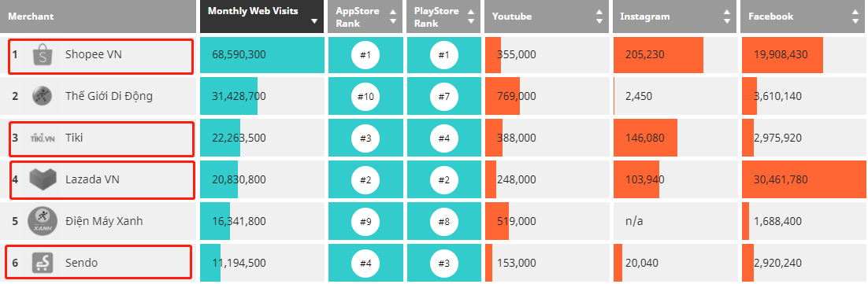Click Thế Giới Di Động's #10 AppStore badge
868x284 pixels.
tap(365, 96)
